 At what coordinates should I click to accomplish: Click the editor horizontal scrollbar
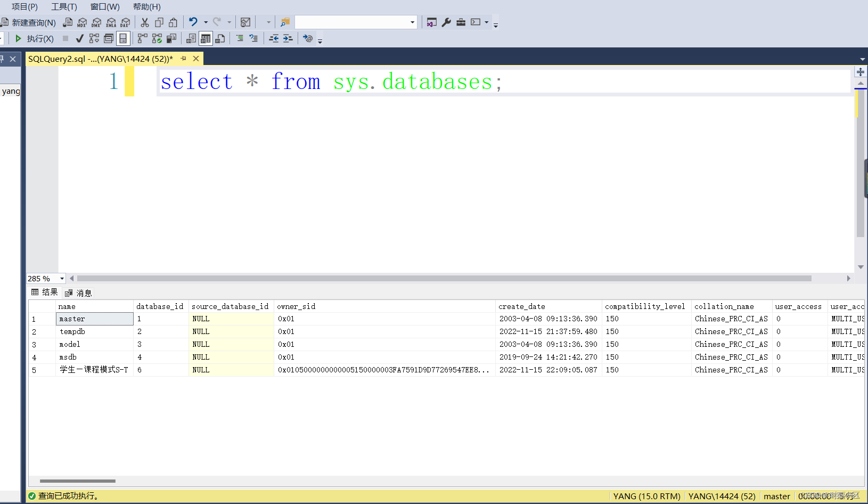(444, 278)
